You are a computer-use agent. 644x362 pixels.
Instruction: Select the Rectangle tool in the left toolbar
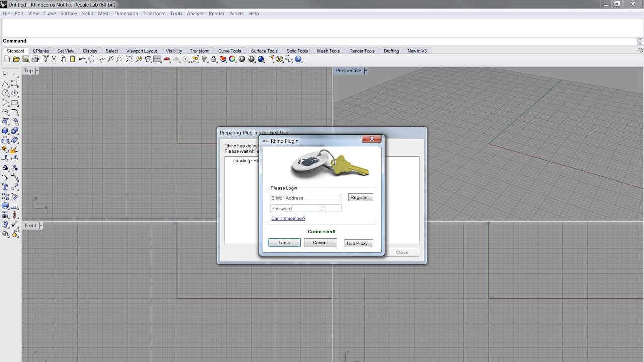pyautogui.click(x=15, y=102)
